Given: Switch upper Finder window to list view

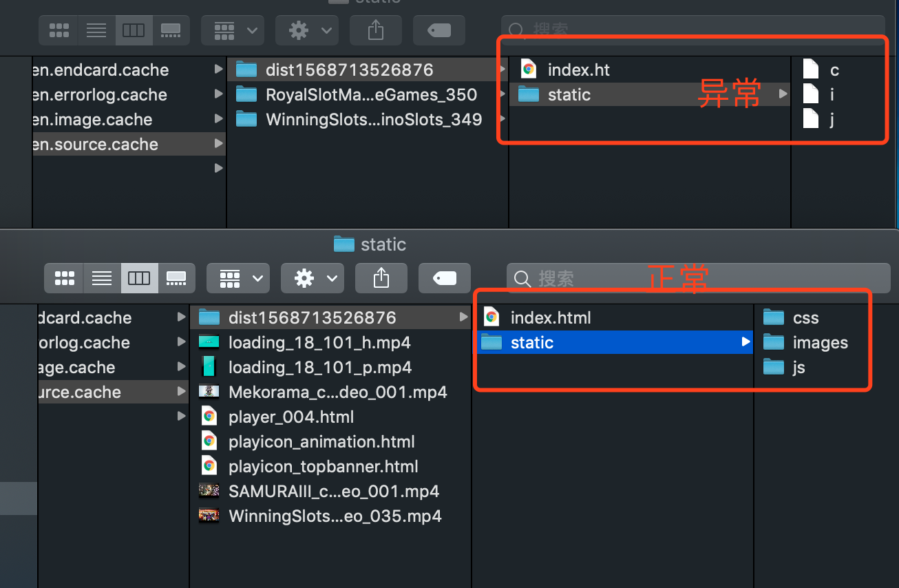Looking at the screenshot, I should pos(96,30).
